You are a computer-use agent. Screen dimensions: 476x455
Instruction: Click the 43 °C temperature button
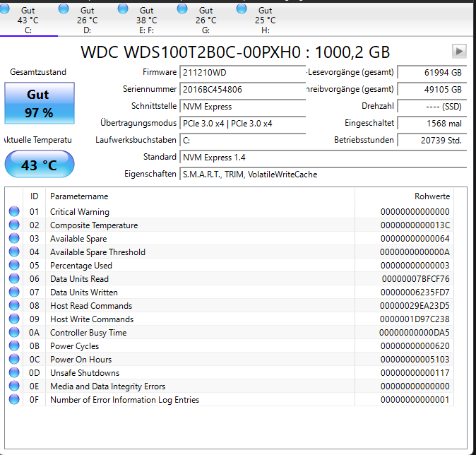[x=40, y=165]
